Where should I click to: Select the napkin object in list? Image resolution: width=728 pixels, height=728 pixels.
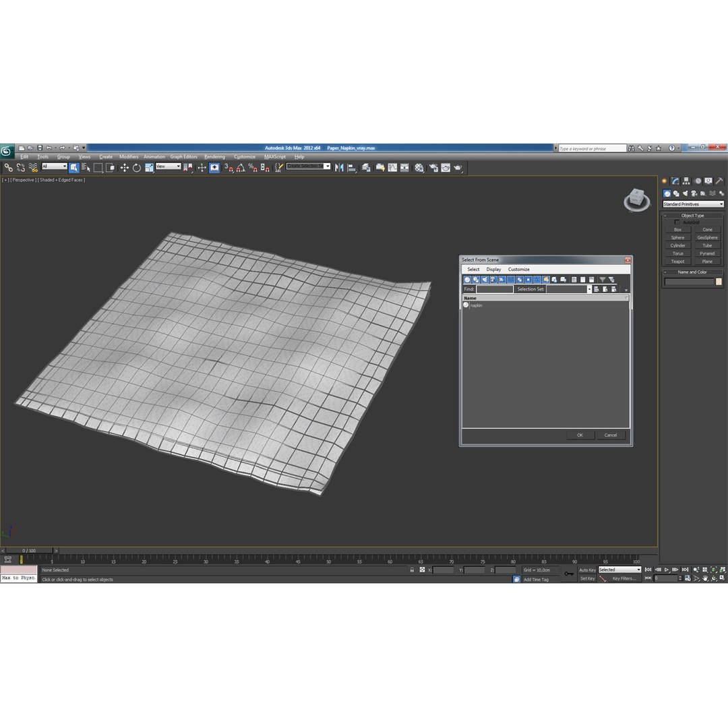pos(476,305)
